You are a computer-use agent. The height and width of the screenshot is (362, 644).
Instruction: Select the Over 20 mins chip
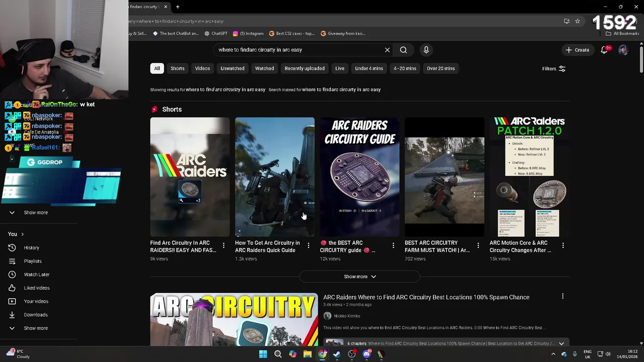point(441,68)
